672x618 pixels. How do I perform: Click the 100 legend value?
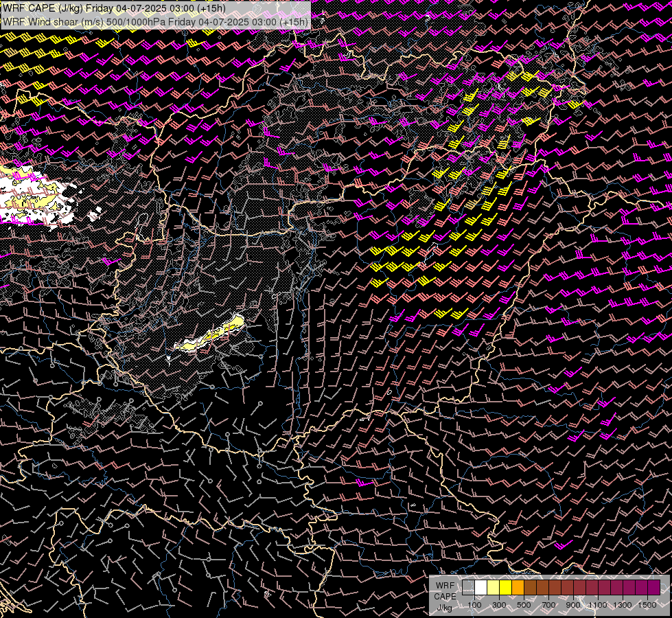474,605
